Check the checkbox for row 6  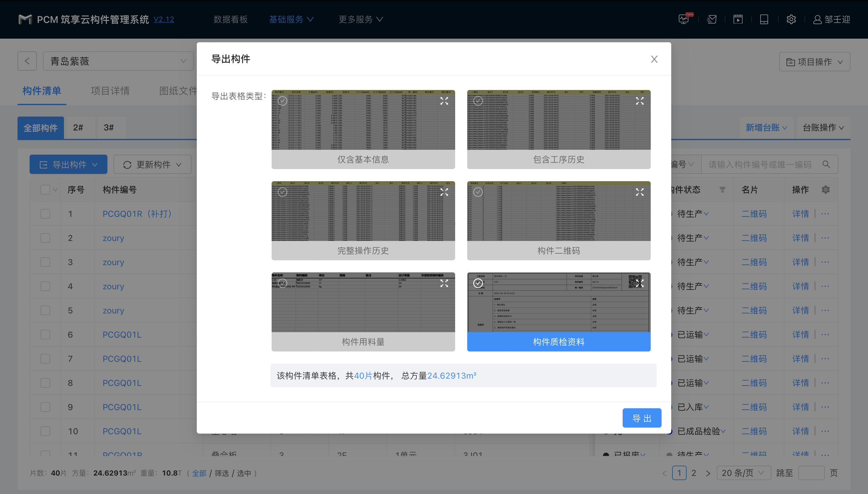pyautogui.click(x=45, y=335)
